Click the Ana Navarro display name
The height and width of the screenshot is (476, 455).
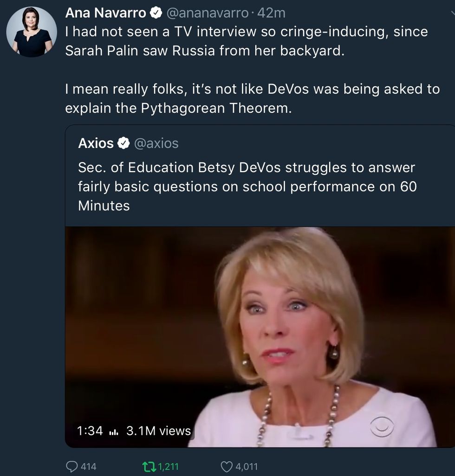(106, 13)
